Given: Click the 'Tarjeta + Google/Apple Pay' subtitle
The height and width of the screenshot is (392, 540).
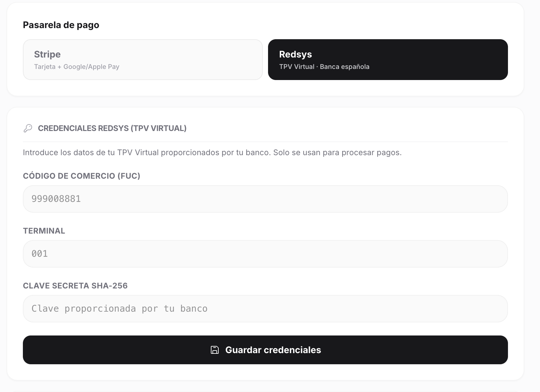Looking at the screenshot, I should point(76,67).
